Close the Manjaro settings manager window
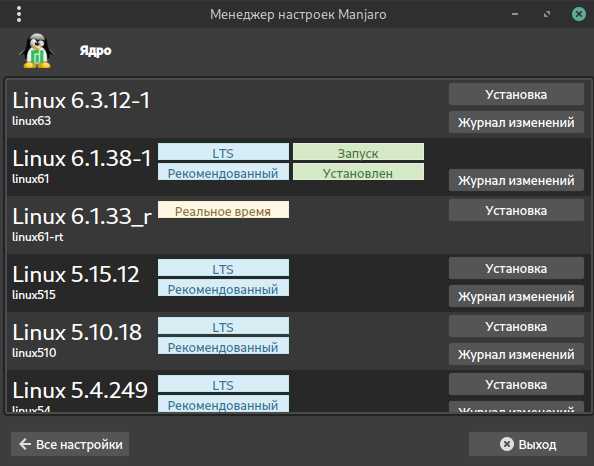This screenshot has height=466, width=594. coord(578,14)
